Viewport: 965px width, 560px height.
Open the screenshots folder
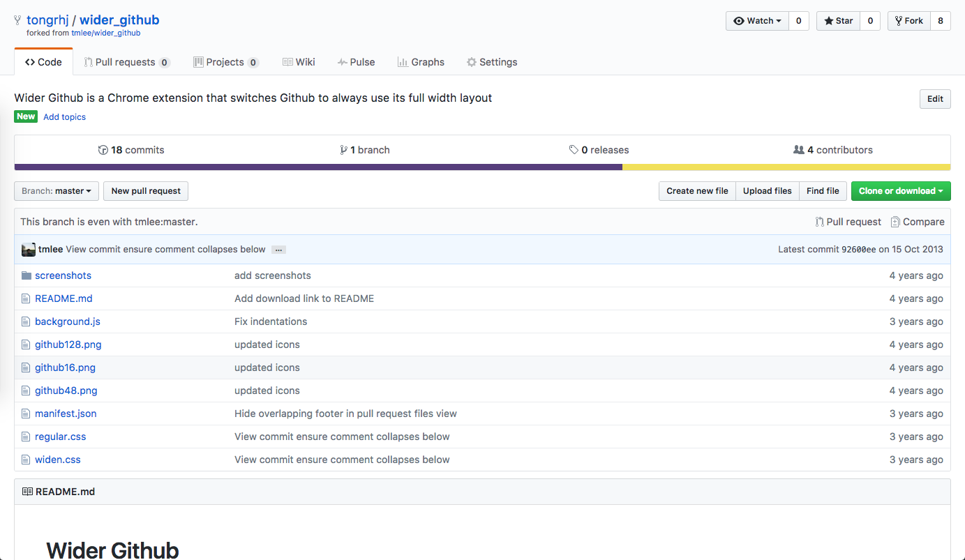point(63,275)
